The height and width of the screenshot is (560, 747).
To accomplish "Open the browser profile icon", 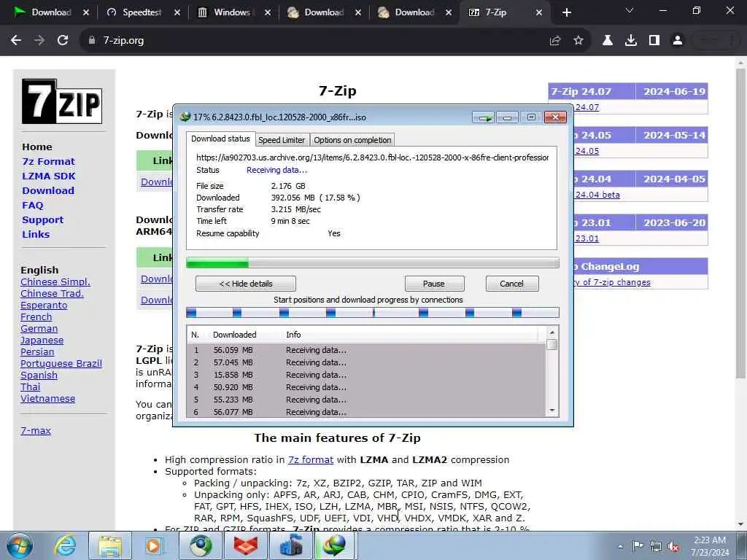I will tap(678, 41).
